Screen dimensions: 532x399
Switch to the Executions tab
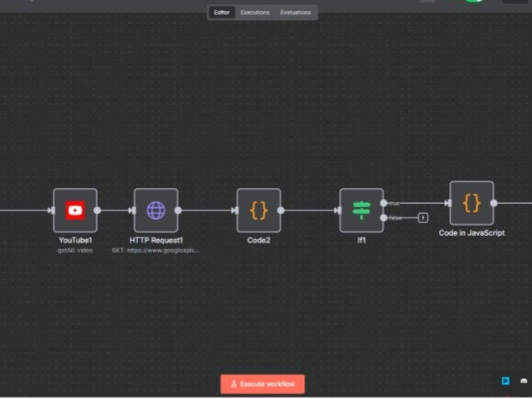pyautogui.click(x=255, y=13)
